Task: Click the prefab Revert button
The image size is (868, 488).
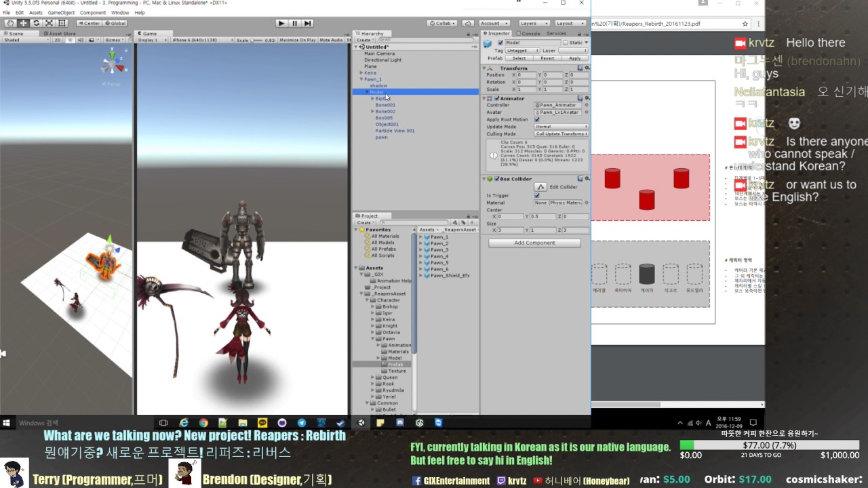Action: point(547,58)
